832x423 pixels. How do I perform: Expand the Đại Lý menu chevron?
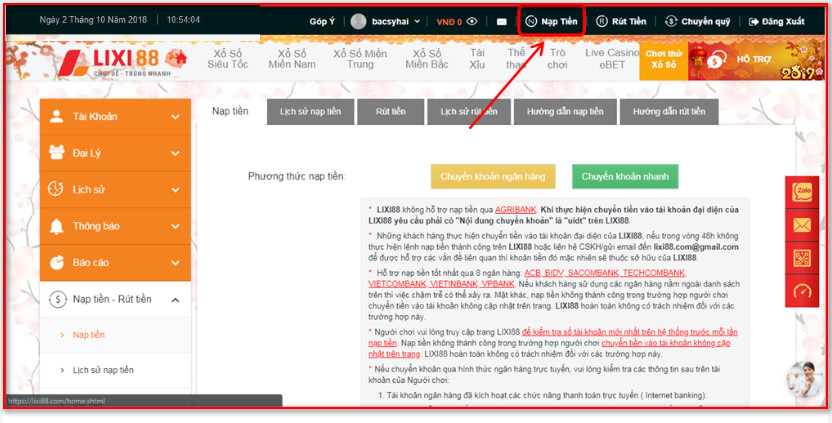tap(175, 153)
